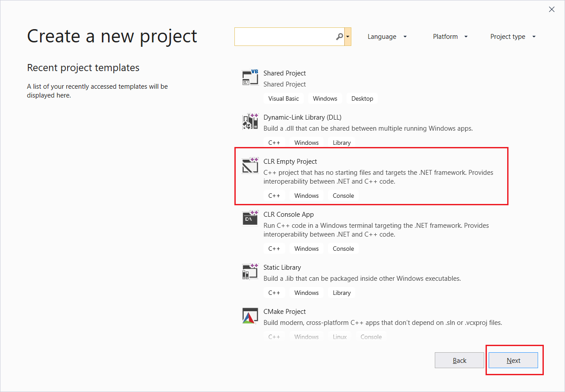This screenshot has width=565, height=392.
Task: Expand the Project type filter dropdown
Action: point(512,37)
